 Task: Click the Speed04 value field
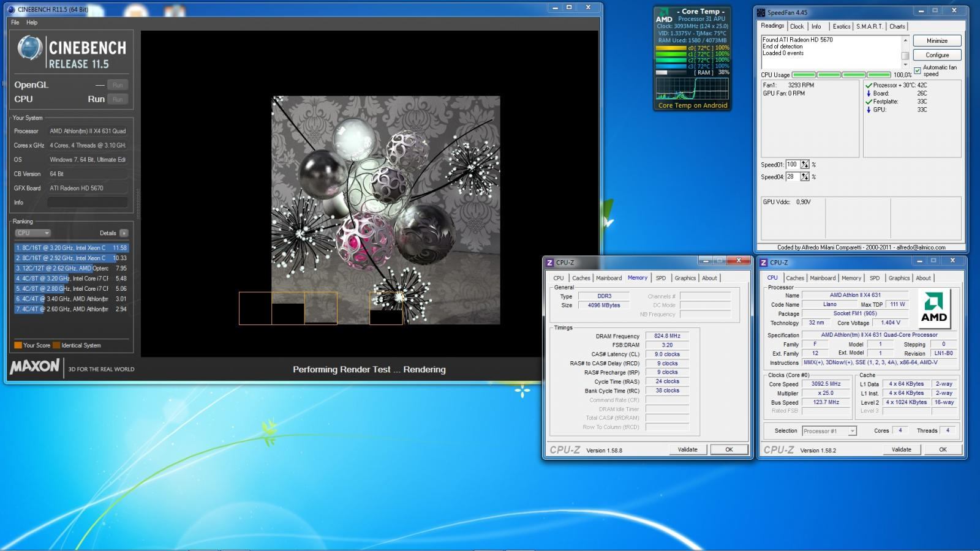click(793, 177)
